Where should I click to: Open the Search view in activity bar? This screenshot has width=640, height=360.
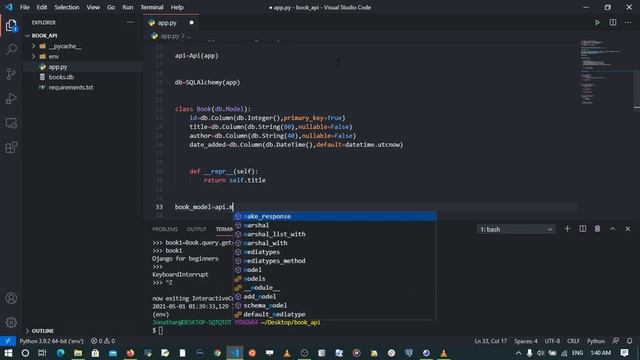pyautogui.click(x=11, y=49)
